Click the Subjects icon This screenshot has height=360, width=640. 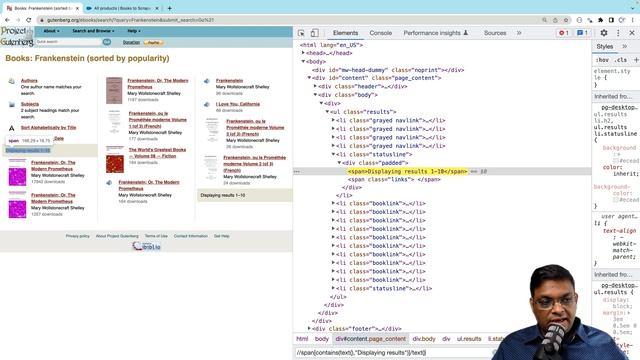(11, 104)
